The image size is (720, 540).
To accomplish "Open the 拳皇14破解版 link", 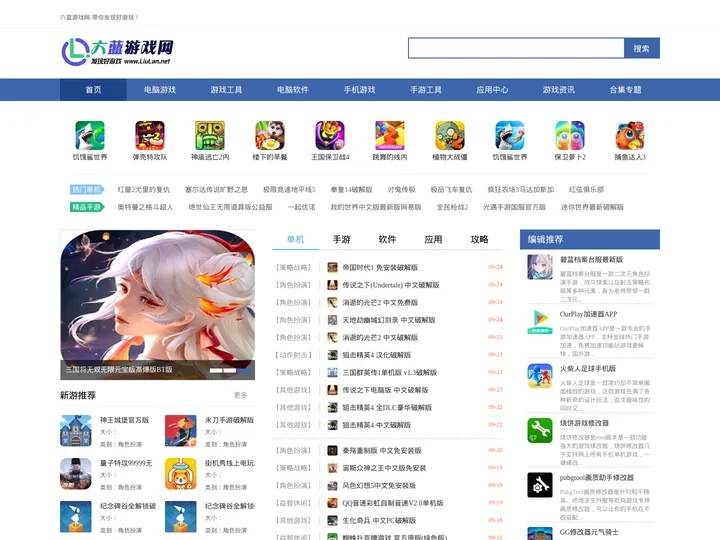I will point(351,189).
